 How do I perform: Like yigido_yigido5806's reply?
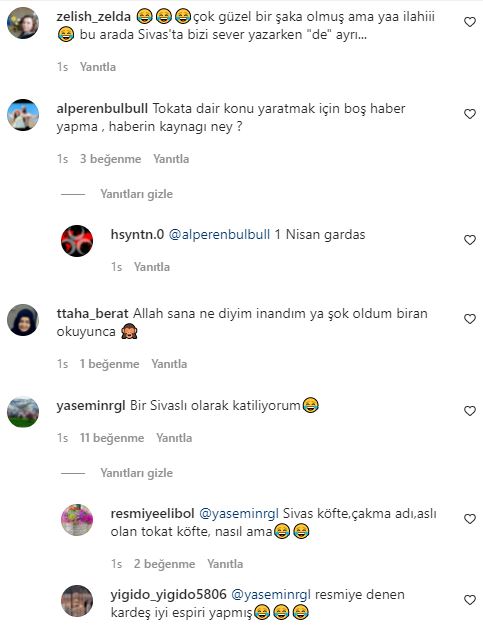click(470, 600)
